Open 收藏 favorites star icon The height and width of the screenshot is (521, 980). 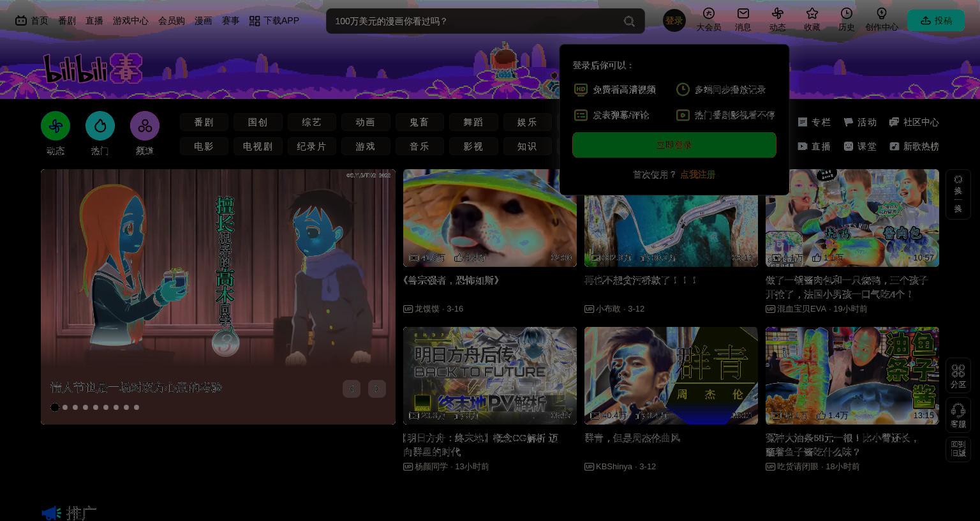[812, 13]
